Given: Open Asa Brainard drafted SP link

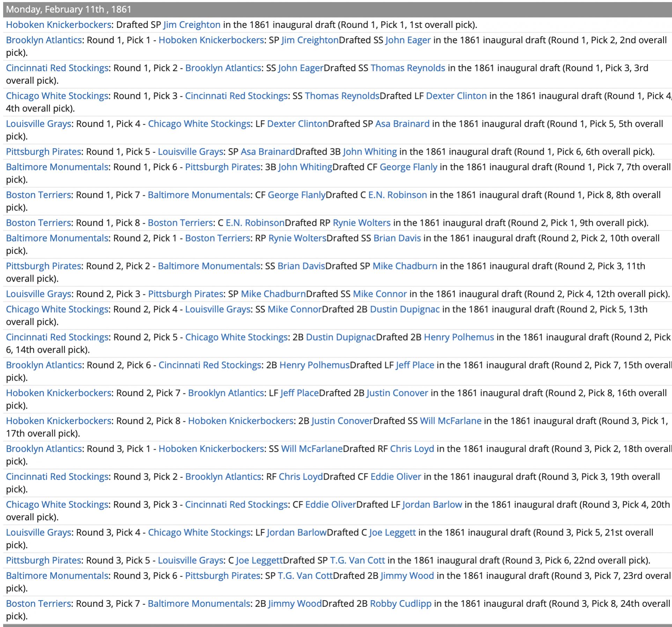Looking at the screenshot, I should pos(402,124).
